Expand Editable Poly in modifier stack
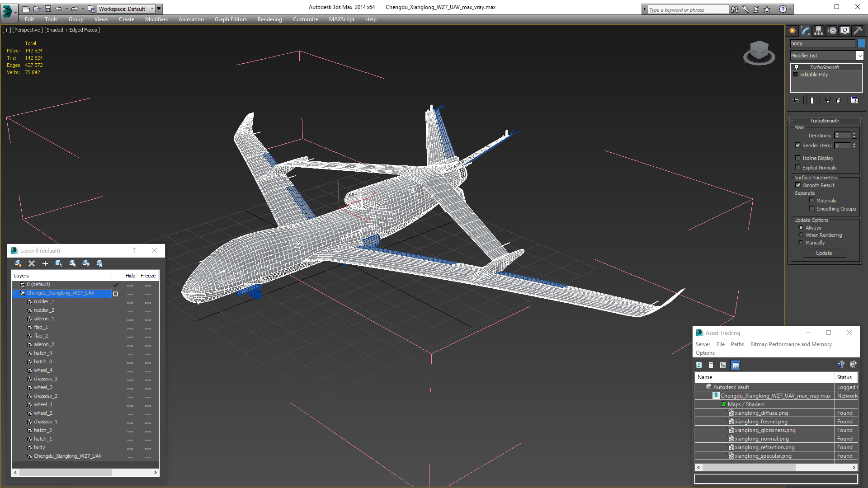Screen dimensions: 868x488 click(x=796, y=75)
